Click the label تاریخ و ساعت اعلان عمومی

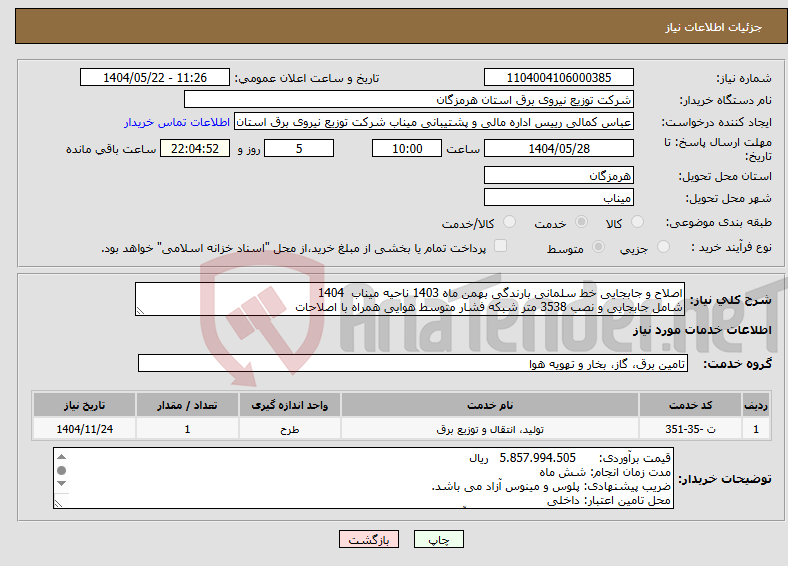(307, 78)
